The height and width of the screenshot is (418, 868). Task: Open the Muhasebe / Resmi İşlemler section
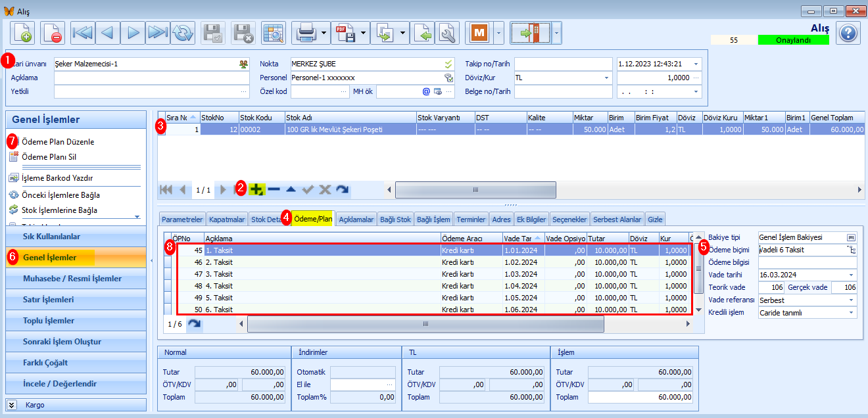[76, 278]
